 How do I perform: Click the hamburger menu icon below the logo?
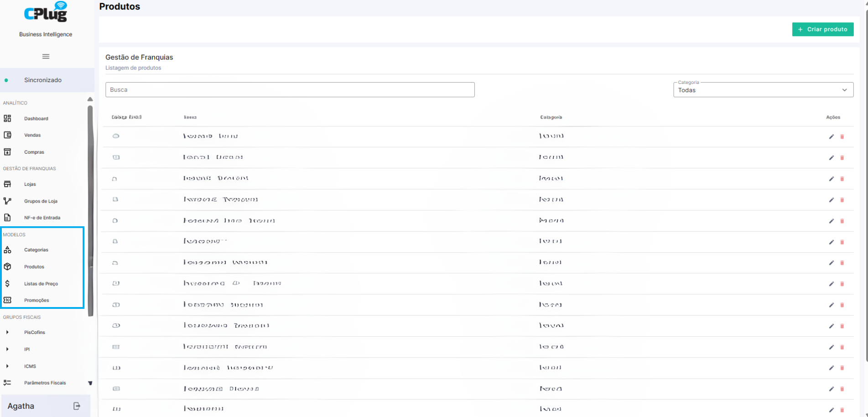click(46, 57)
